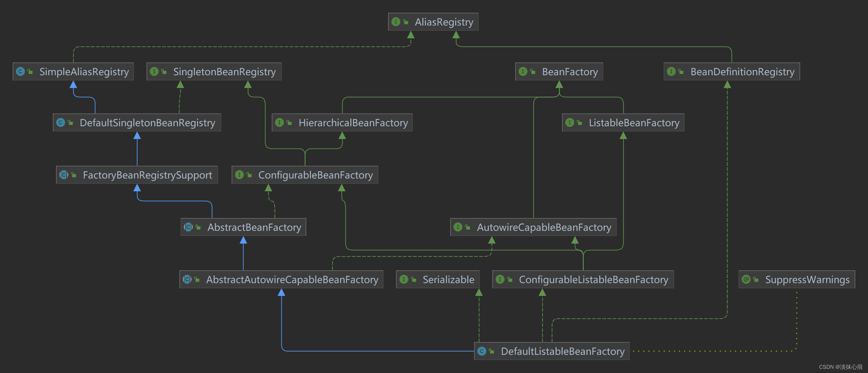Click the interface icon of AutowireCapableBeanFactory
The height and width of the screenshot is (373, 868).
click(458, 227)
